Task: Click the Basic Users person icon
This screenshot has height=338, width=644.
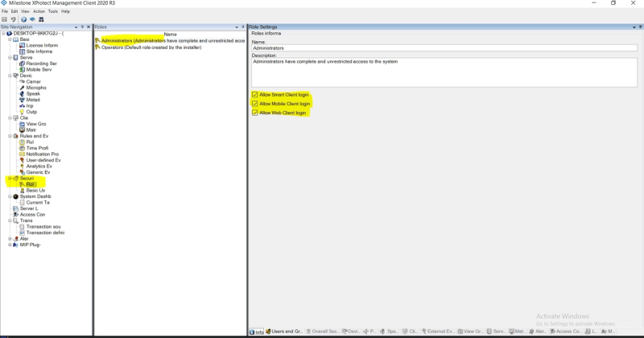Action: 23,191
